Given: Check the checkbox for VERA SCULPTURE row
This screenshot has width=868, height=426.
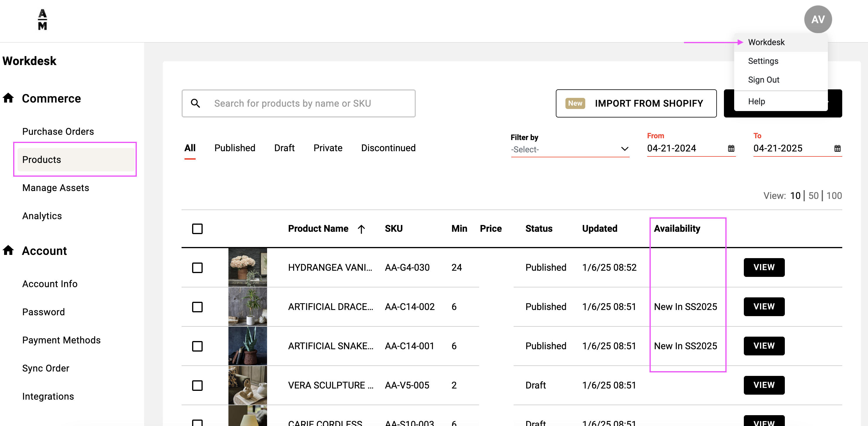Looking at the screenshot, I should coord(197,386).
